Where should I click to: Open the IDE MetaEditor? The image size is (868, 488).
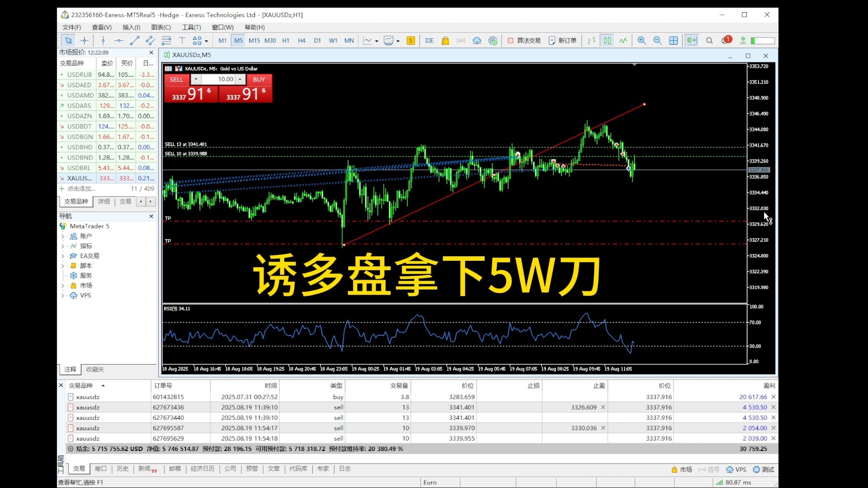pos(429,41)
